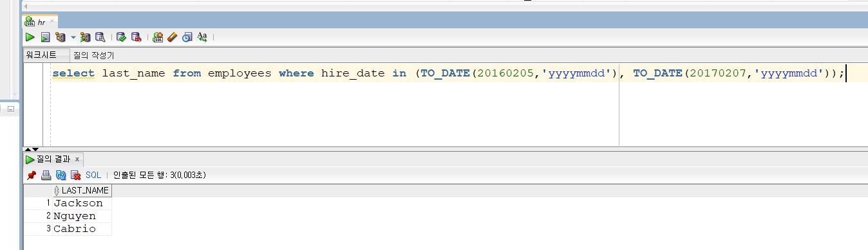Viewport: 868px width, 250px height.
Task: Click the SQL Tuning Advisor icon
Action: pos(100,37)
